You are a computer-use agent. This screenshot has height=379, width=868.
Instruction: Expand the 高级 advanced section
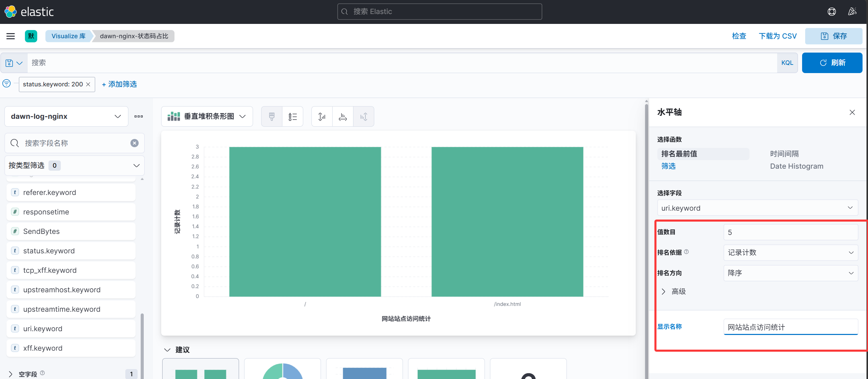pos(673,292)
